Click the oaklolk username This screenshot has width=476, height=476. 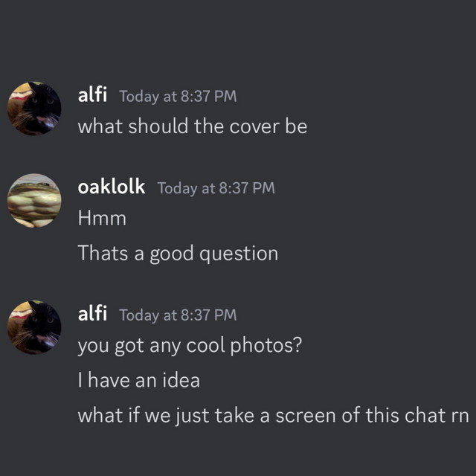(112, 187)
